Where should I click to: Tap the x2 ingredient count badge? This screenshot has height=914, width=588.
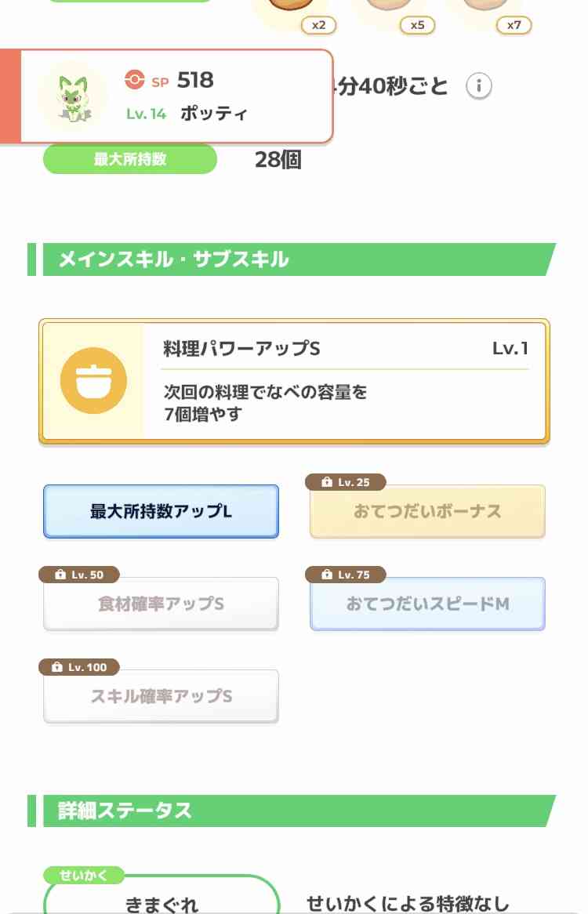pyautogui.click(x=318, y=25)
